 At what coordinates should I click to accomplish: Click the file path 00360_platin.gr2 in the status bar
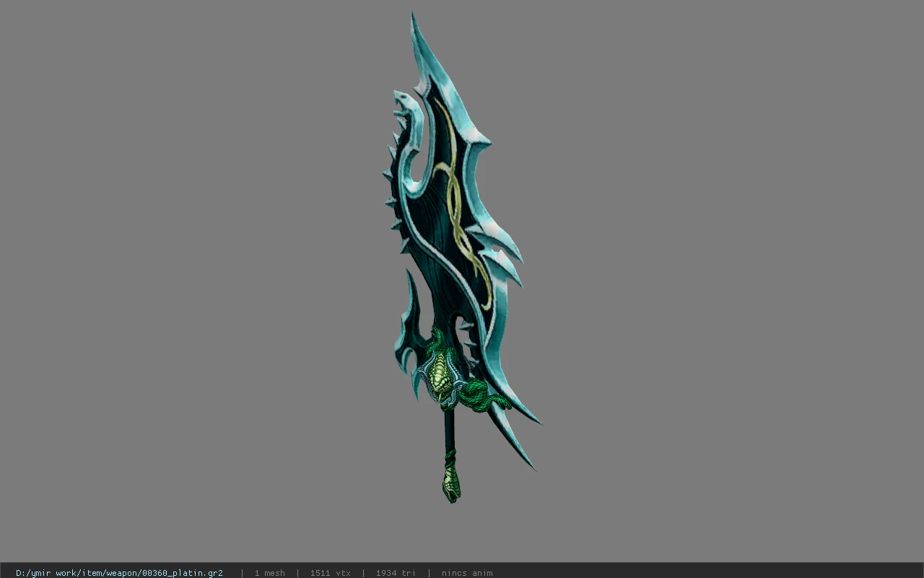click(119, 573)
